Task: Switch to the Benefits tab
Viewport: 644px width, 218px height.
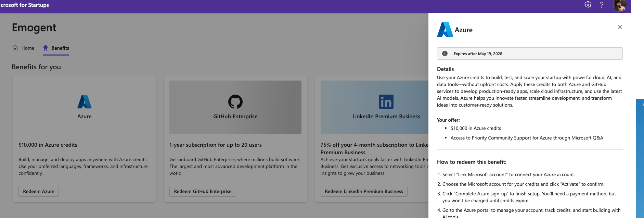Action: [56, 48]
